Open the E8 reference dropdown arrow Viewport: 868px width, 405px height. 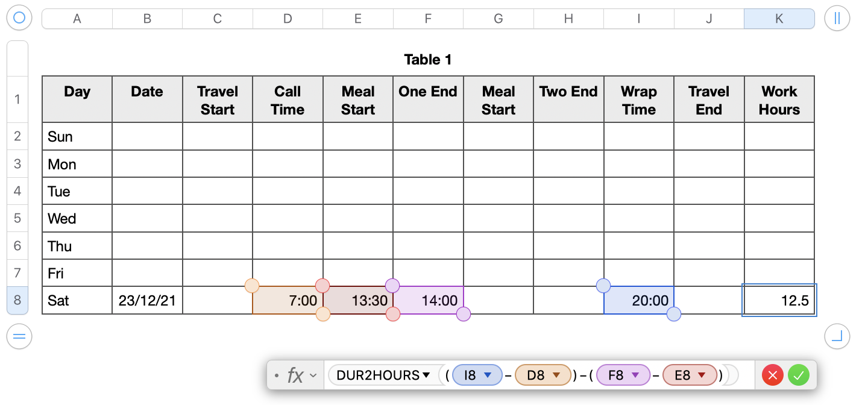click(702, 375)
